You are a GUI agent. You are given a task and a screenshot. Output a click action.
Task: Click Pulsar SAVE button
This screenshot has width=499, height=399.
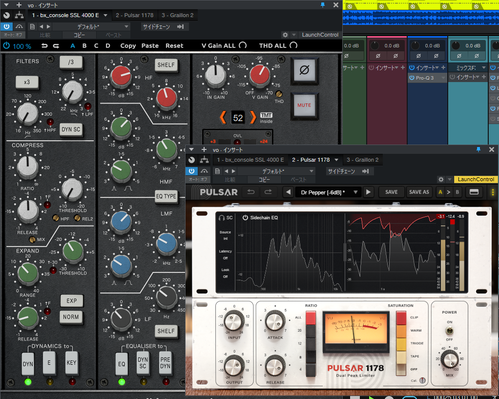(x=391, y=192)
